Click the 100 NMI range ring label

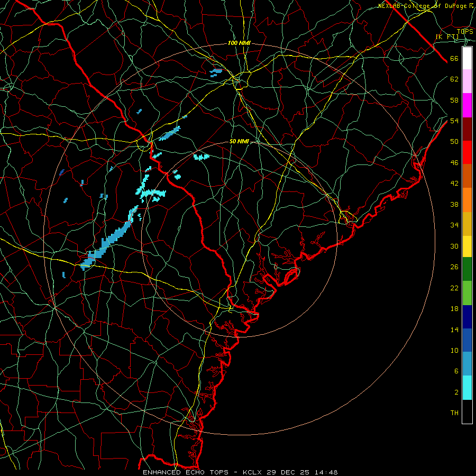[x=239, y=43]
